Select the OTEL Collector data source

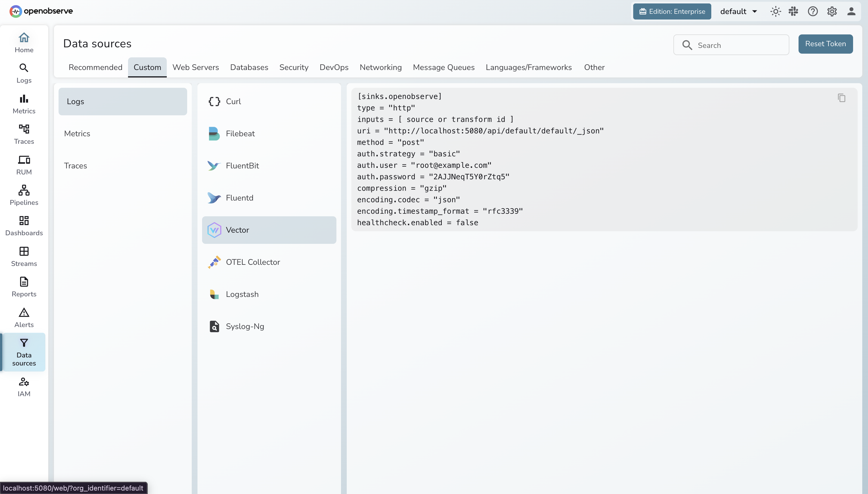coord(253,262)
